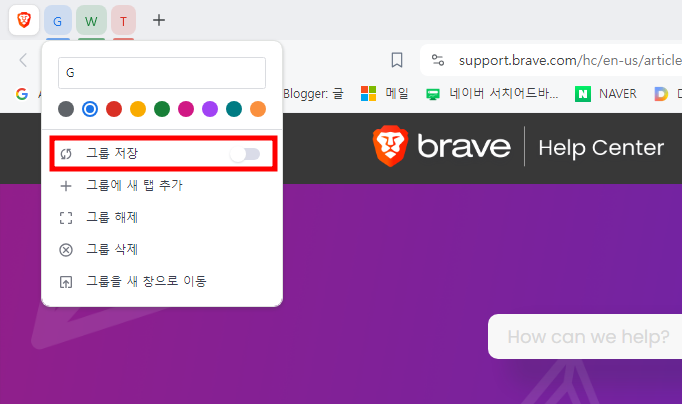The width and height of the screenshot is (682, 404).
Task: Bookmark this page using bookmark icon
Action: pyautogui.click(x=397, y=60)
